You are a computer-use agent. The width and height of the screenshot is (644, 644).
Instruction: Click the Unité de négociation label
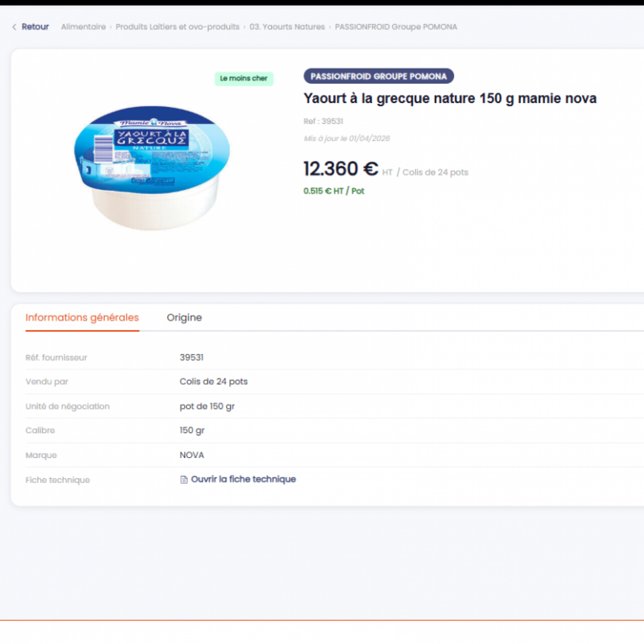[68, 406]
